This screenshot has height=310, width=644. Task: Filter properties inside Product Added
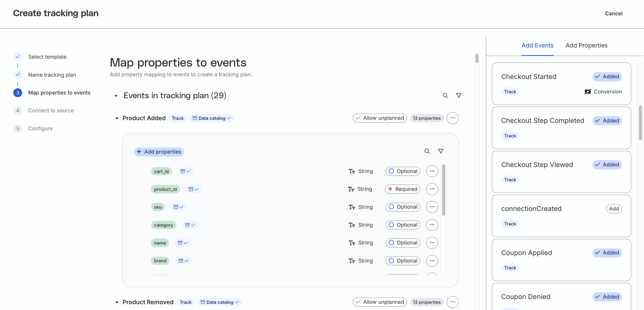(441, 151)
